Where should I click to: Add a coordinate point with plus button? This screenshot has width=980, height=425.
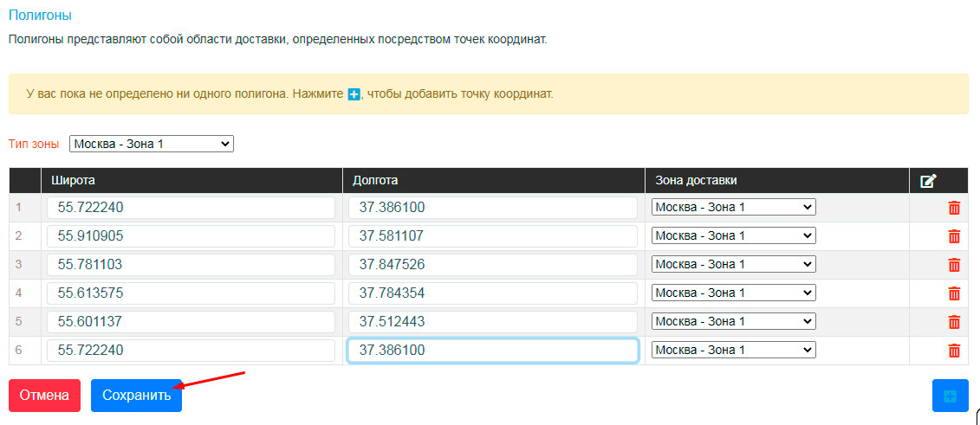click(950, 396)
